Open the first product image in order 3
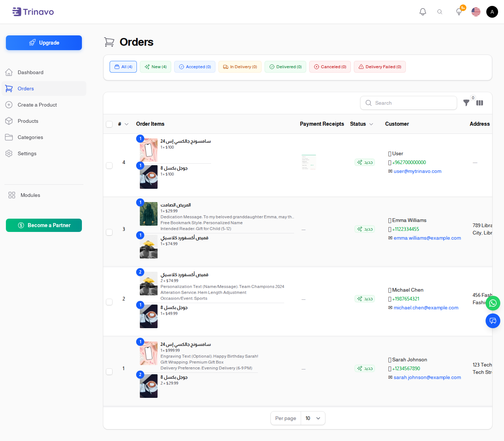This screenshot has height=441, width=504. point(149,214)
